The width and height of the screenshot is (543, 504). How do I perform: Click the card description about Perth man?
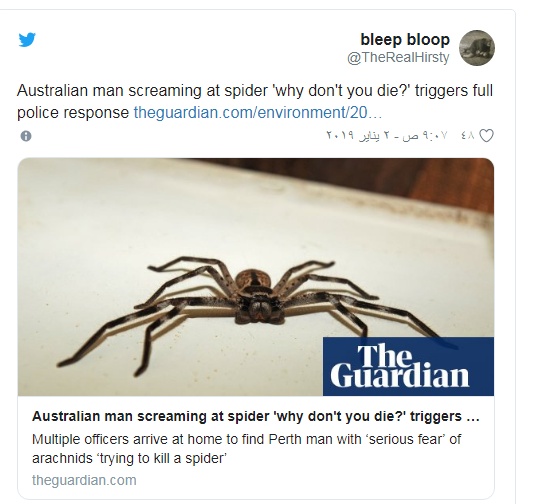[247, 449]
